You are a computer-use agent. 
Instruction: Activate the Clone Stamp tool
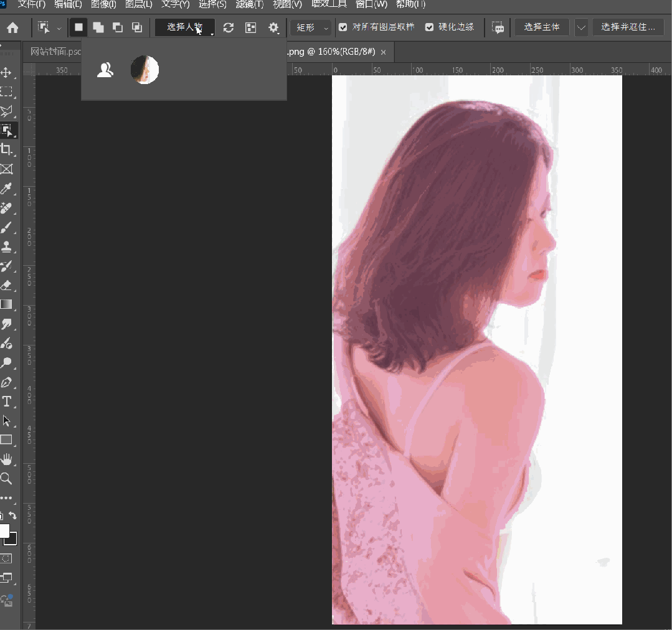click(x=7, y=247)
